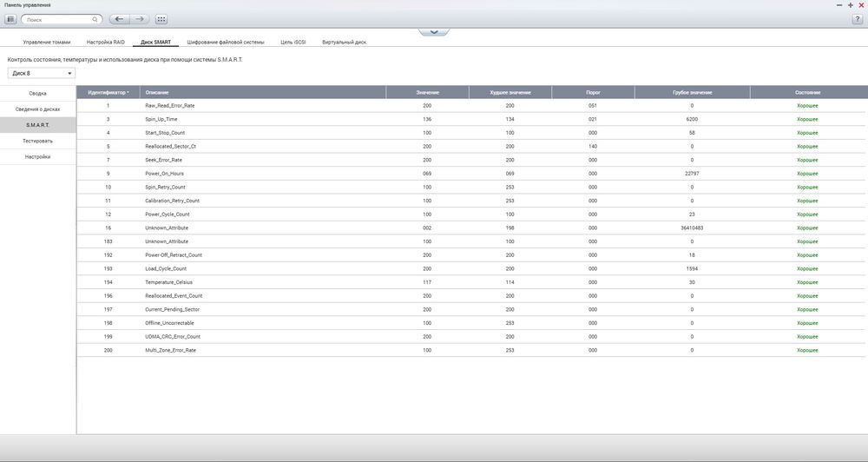Sort by Идентификатор column header
868x462 pixels.
click(108, 93)
